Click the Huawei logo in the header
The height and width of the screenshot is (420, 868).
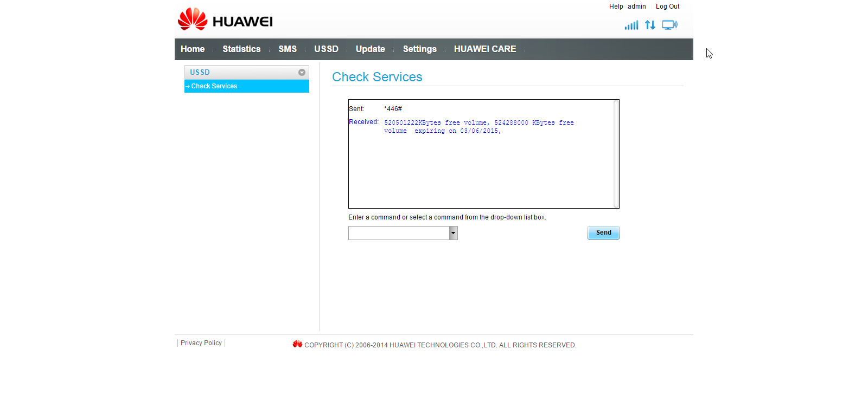click(x=225, y=20)
